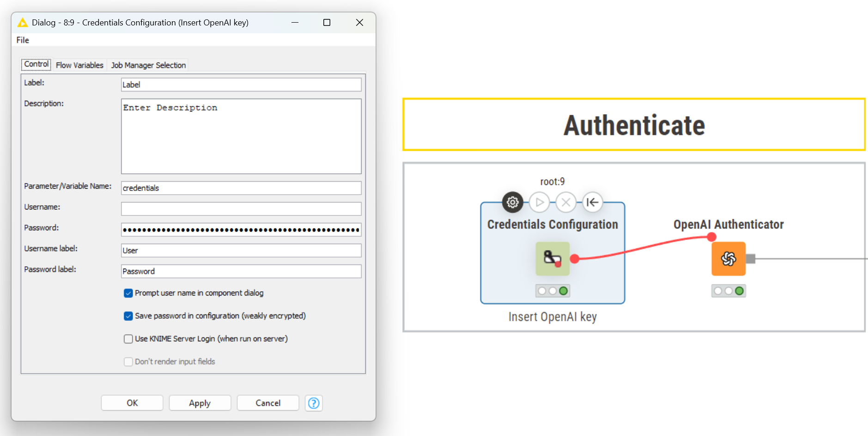The height and width of the screenshot is (436, 868).
Task: Uncheck Save password in configuration
Action: (128, 316)
